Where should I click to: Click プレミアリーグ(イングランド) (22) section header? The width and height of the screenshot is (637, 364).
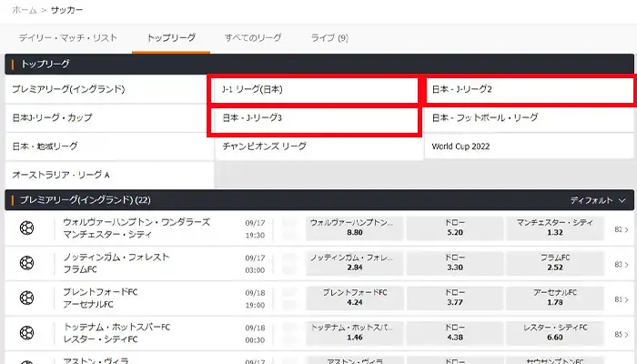tap(319, 200)
